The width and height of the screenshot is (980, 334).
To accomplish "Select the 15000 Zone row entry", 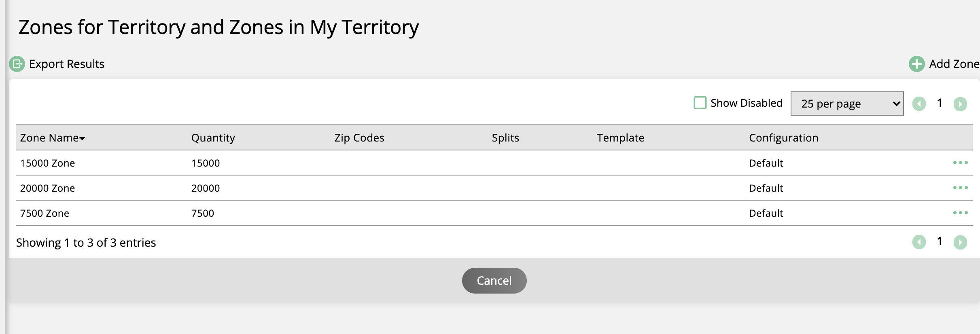I will (47, 163).
